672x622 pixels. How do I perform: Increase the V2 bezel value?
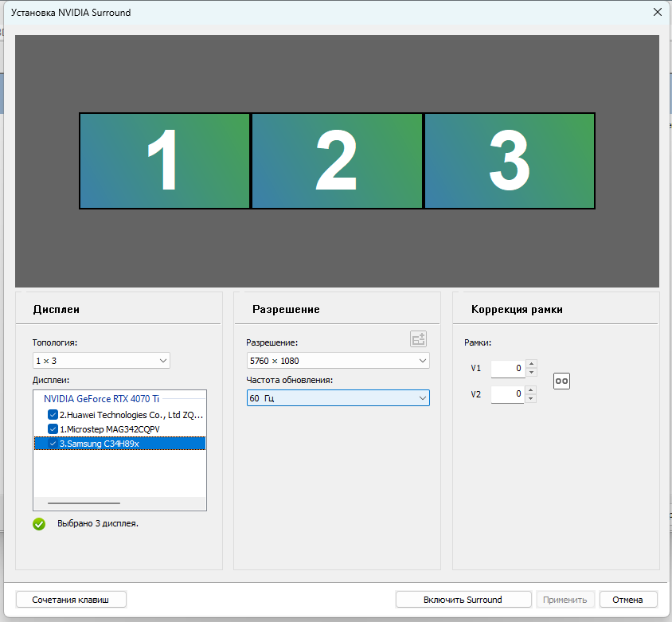point(531,390)
